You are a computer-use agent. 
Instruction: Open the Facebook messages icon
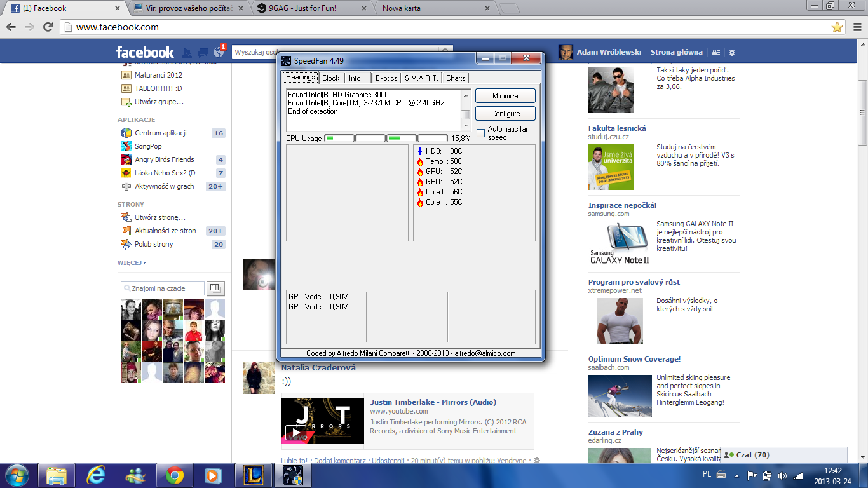click(x=203, y=52)
